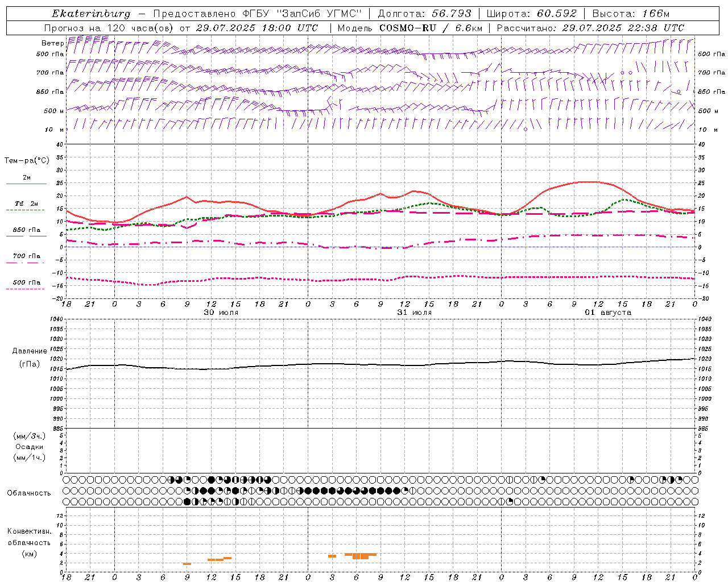Click the Ekaterinburg station title

click(x=91, y=14)
